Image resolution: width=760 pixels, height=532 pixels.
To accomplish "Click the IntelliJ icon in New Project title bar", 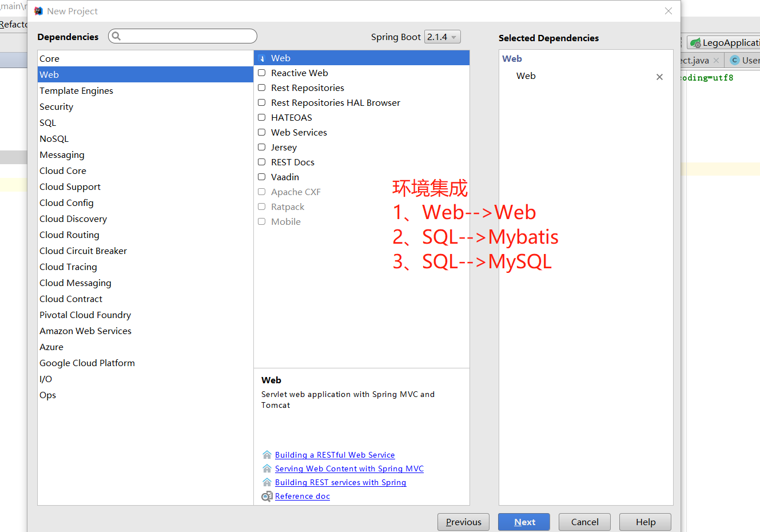I will click(x=38, y=11).
